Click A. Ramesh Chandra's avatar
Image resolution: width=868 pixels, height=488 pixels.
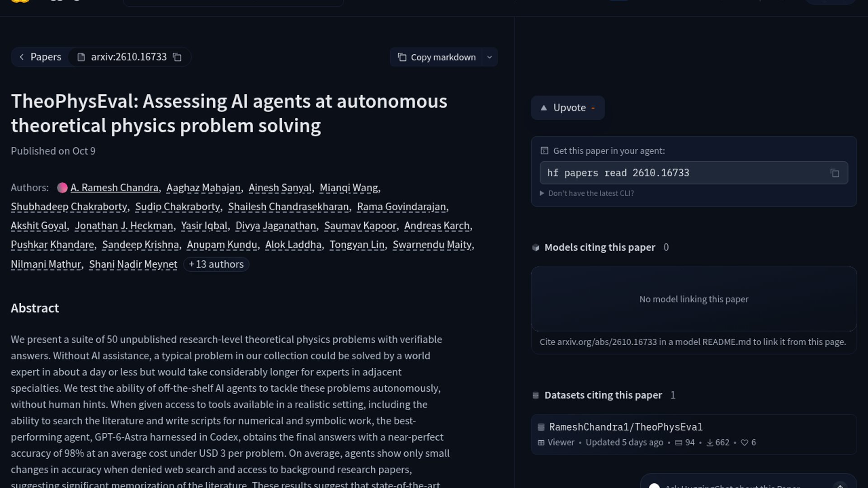click(x=62, y=188)
